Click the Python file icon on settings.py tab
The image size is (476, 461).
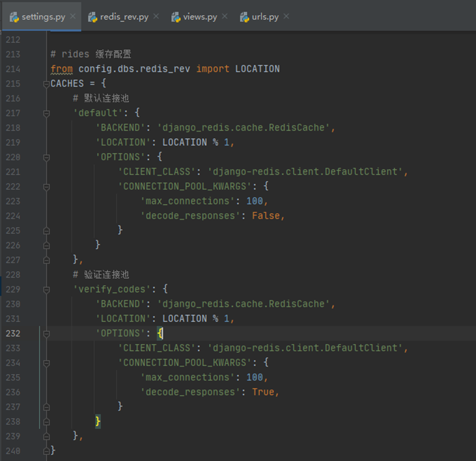pos(14,17)
